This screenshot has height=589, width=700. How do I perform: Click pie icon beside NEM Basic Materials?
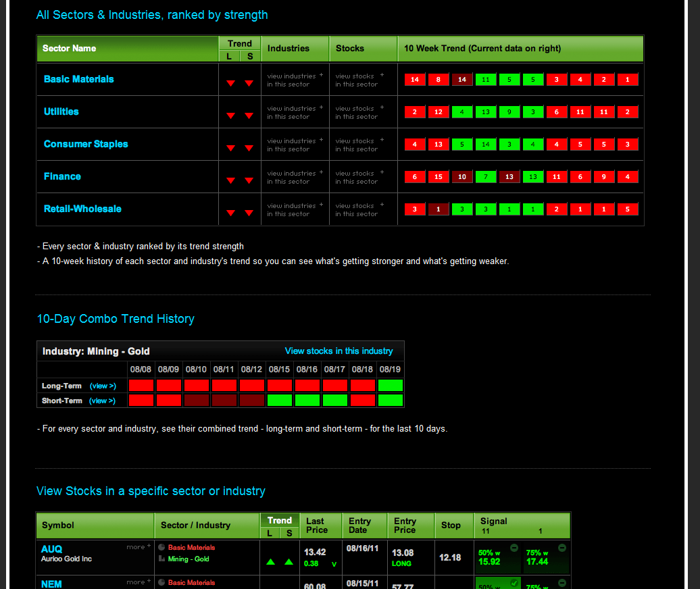(x=161, y=582)
